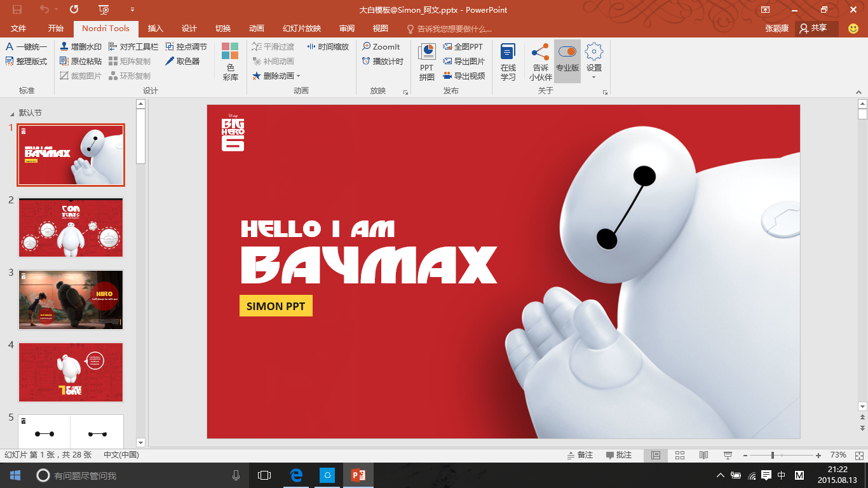Screen dimensions: 868x488
Task: Open Customize Quick Access Toolbar dropdown
Action: coord(132,10)
